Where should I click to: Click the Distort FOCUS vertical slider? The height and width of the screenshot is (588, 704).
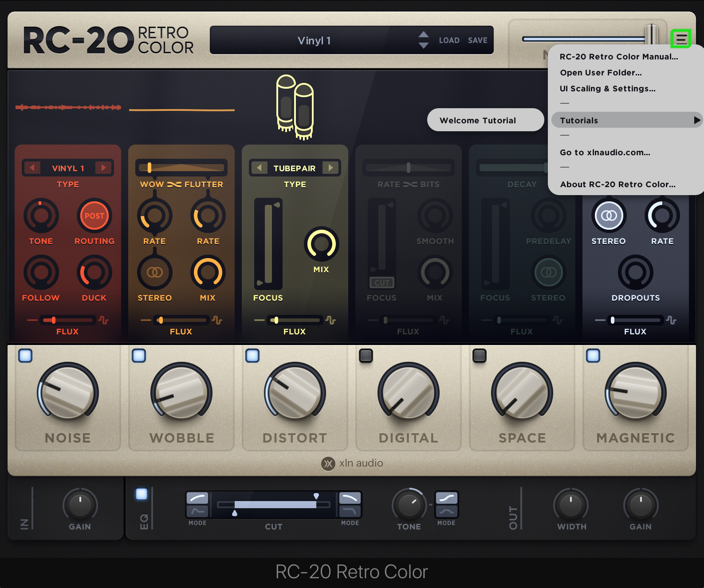click(268, 243)
